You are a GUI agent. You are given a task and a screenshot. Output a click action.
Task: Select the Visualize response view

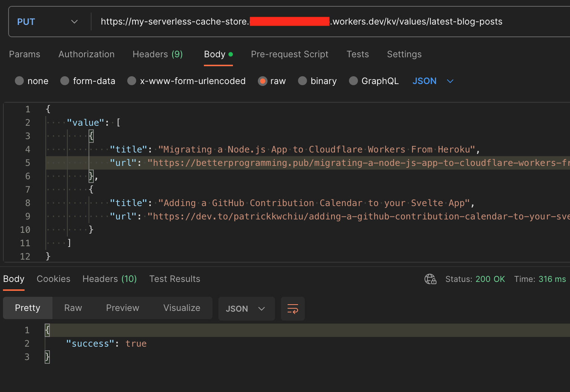pos(182,308)
